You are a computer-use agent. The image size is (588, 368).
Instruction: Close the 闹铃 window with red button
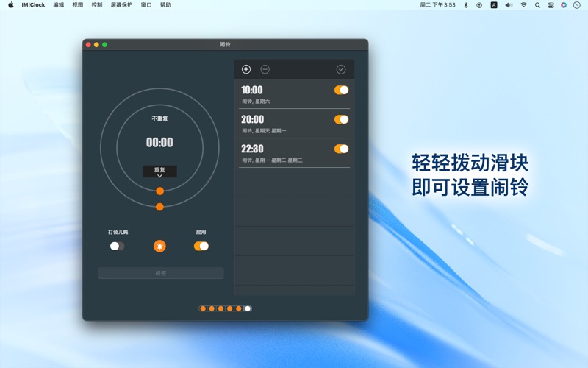pos(88,45)
